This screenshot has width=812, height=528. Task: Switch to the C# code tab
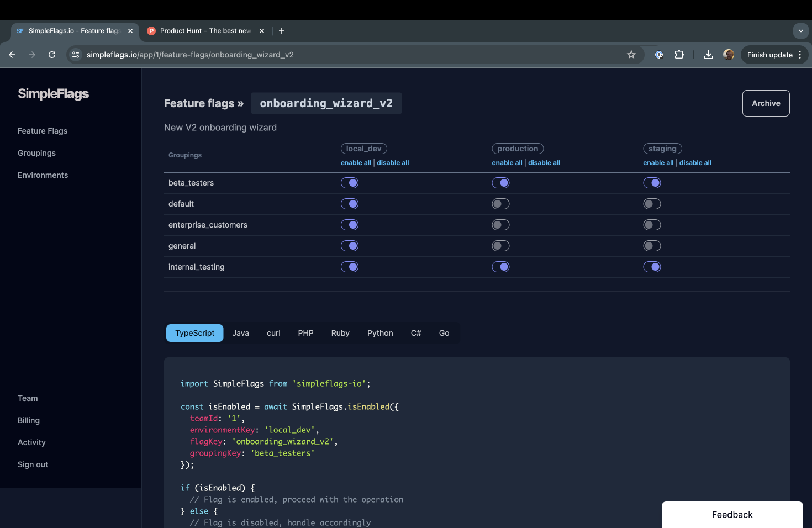[416, 333]
